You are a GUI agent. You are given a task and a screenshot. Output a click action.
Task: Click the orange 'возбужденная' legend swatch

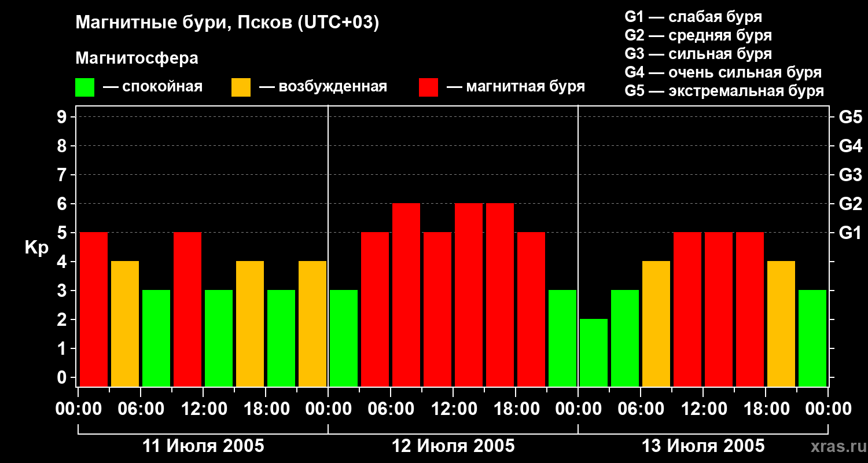241,87
